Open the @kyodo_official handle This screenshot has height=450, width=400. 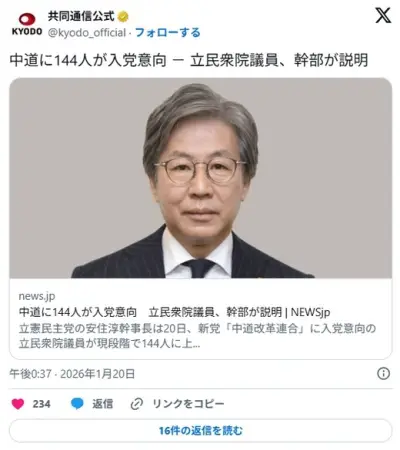point(87,33)
